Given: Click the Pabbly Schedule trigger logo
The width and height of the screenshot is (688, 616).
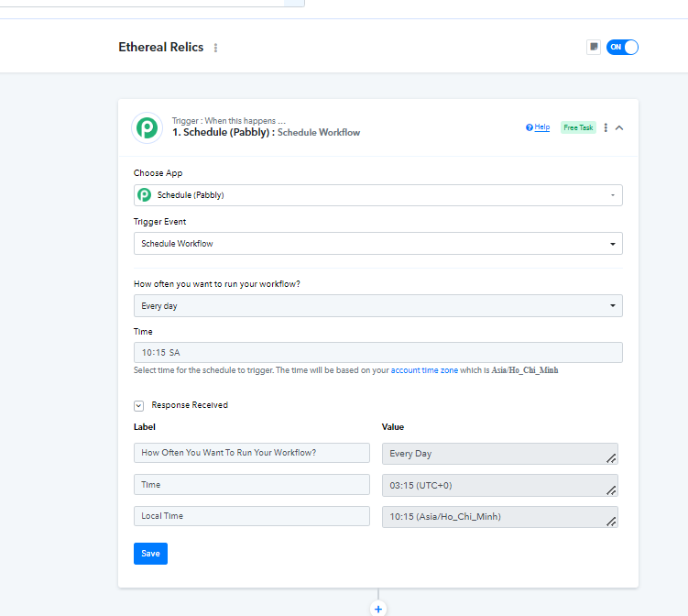Looking at the screenshot, I should point(147,127).
